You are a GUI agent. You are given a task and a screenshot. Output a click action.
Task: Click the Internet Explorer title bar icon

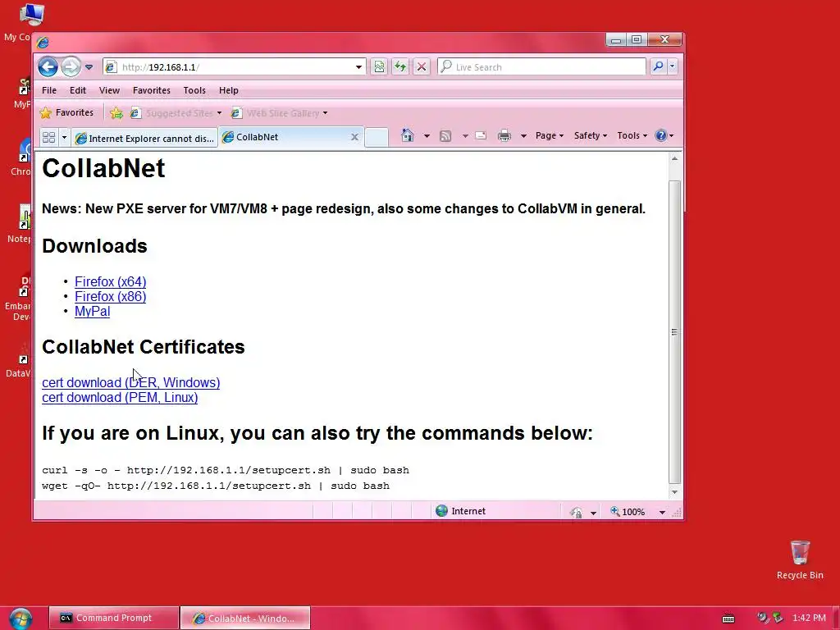coord(43,42)
